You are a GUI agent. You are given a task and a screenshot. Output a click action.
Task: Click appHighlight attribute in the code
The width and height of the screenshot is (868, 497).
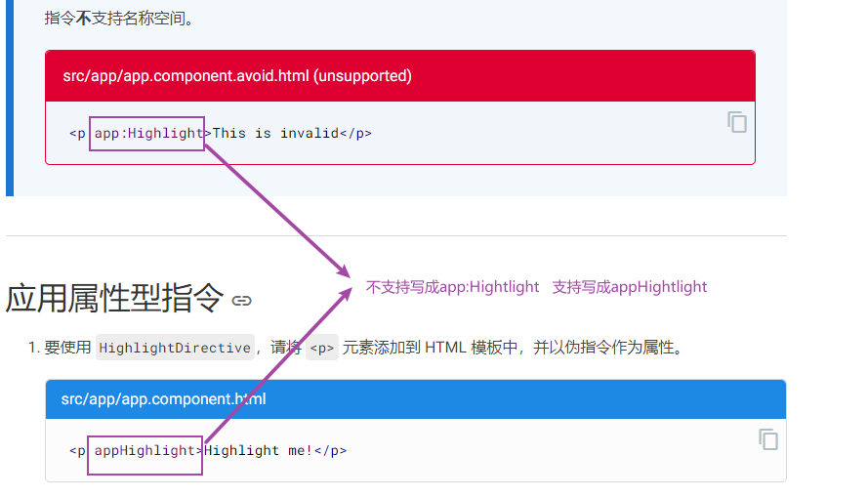[145, 450]
